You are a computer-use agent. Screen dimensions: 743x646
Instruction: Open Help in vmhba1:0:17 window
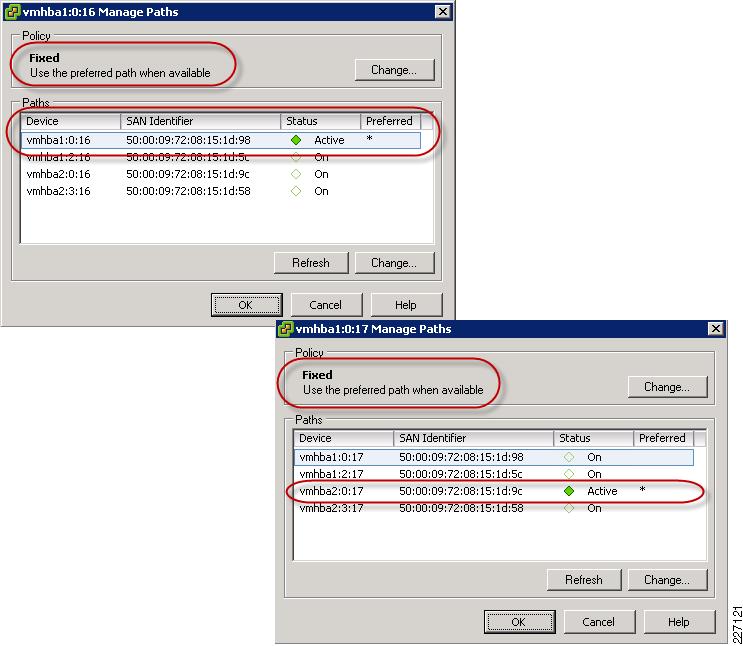coord(679,622)
